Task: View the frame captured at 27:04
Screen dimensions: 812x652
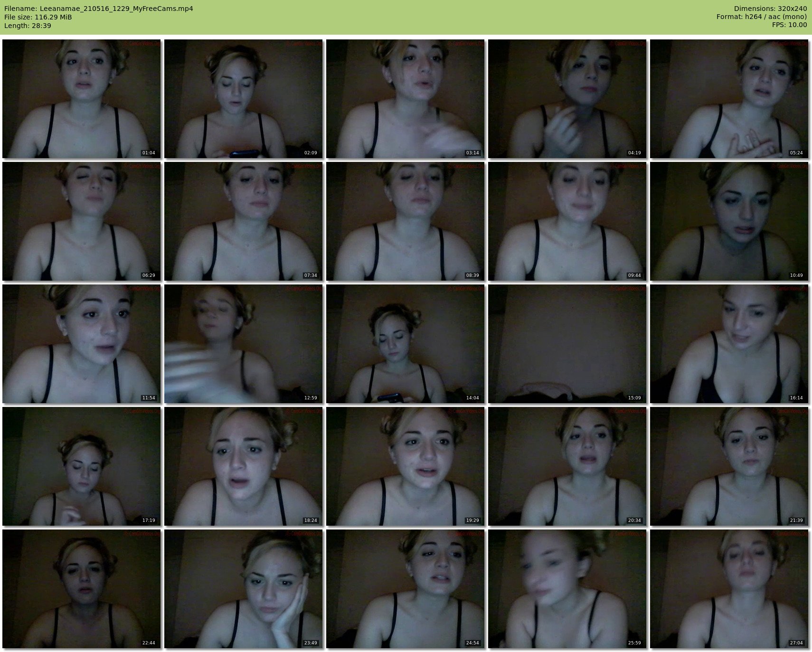Action: coord(729,589)
